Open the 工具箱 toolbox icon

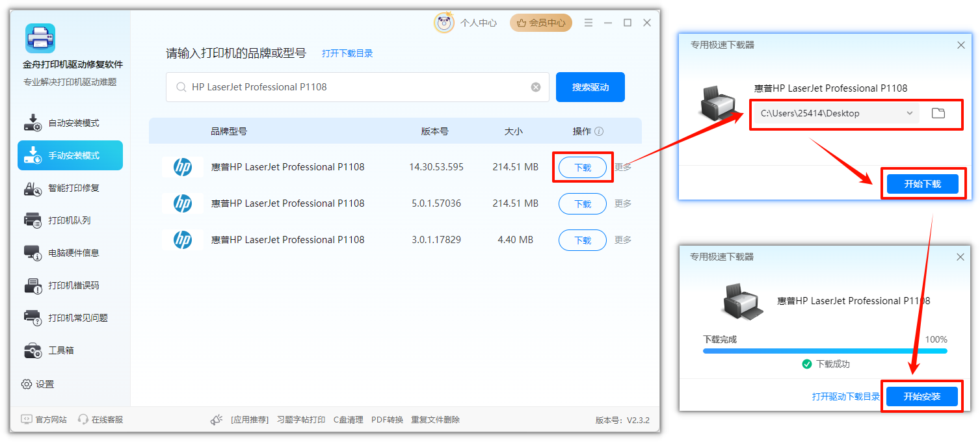(33, 350)
